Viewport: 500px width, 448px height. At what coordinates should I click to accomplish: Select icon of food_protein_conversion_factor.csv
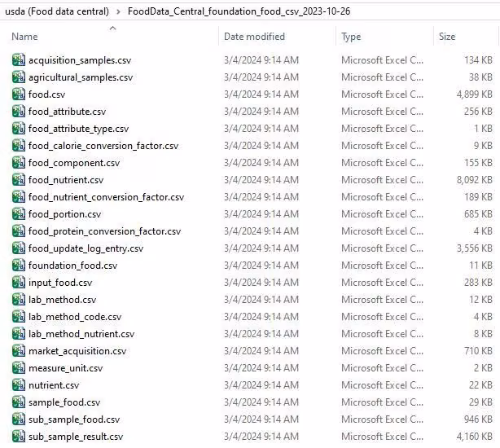[19, 231]
